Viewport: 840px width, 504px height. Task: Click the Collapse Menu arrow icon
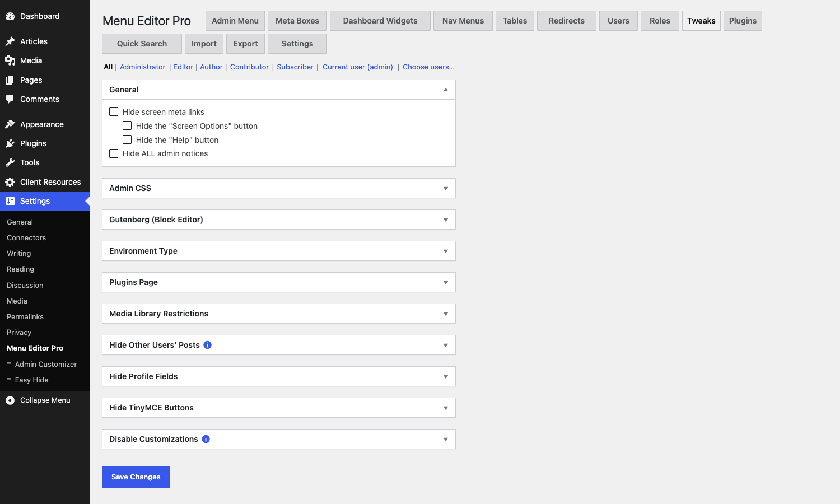tap(10, 400)
